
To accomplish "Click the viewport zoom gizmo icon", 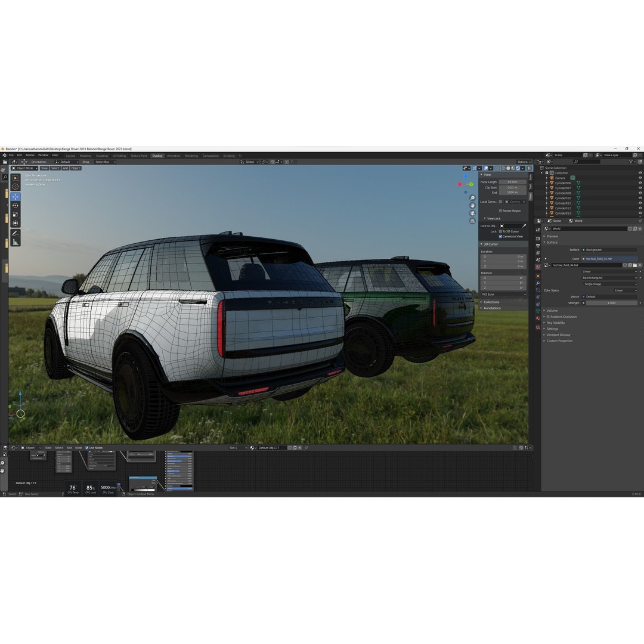I will click(472, 198).
